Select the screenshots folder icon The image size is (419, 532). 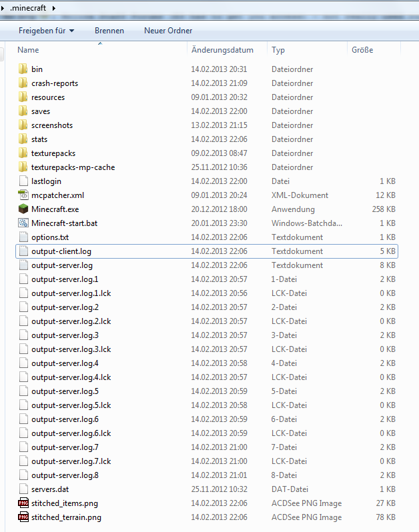(x=23, y=125)
